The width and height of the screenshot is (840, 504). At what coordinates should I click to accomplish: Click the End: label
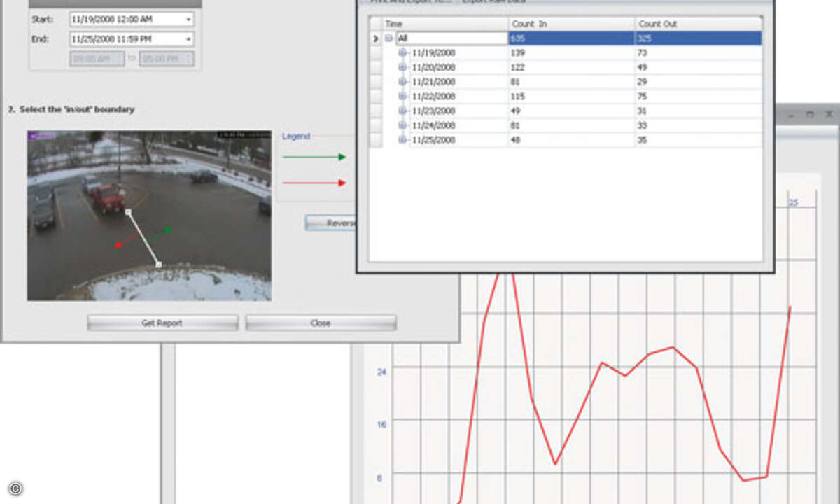pyautogui.click(x=39, y=40)
